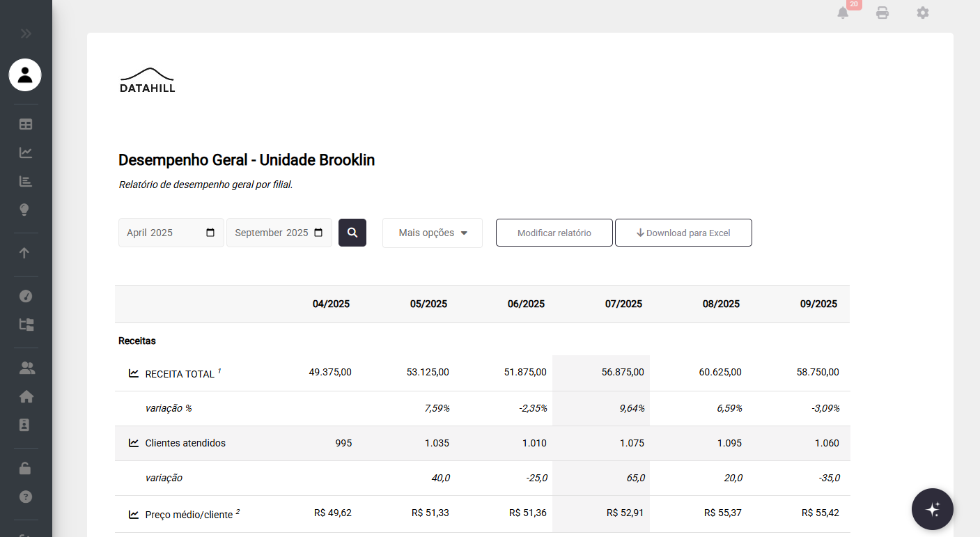Viewport: 980px width, 537px height.
Task: Click the unlocked padlock sidebar icon
Action: (25, 468)
